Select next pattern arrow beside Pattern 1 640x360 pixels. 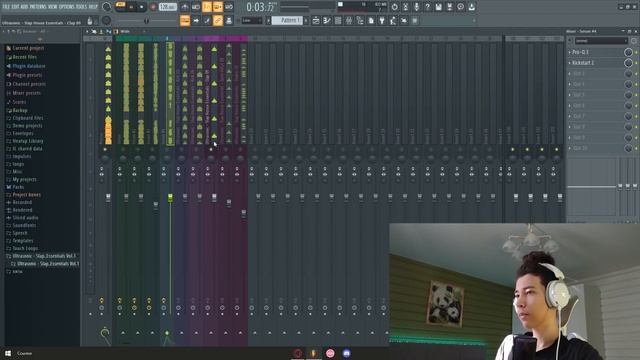[x=306, y=20]
